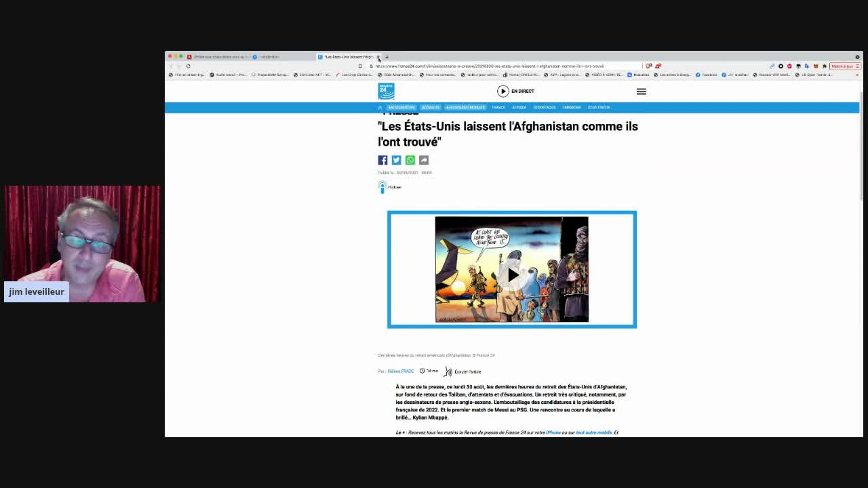Click the article headline text
868x488 pixels.
(507, 134)
